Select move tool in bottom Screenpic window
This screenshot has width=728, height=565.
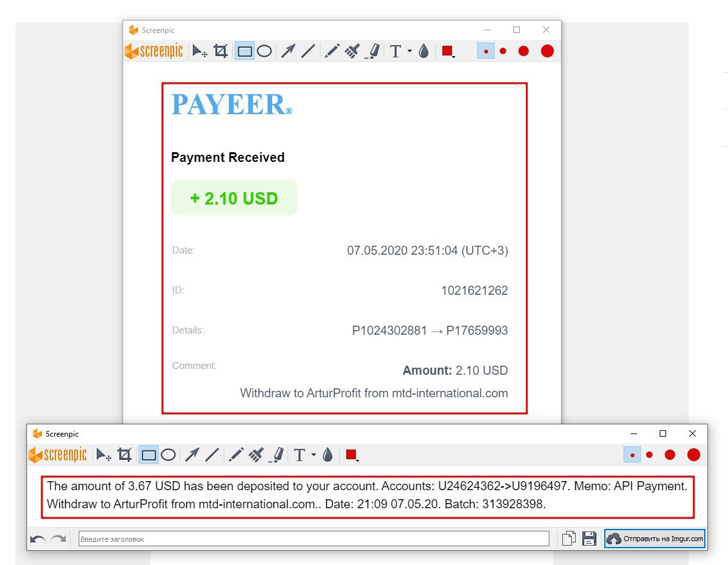pos(104,455)
